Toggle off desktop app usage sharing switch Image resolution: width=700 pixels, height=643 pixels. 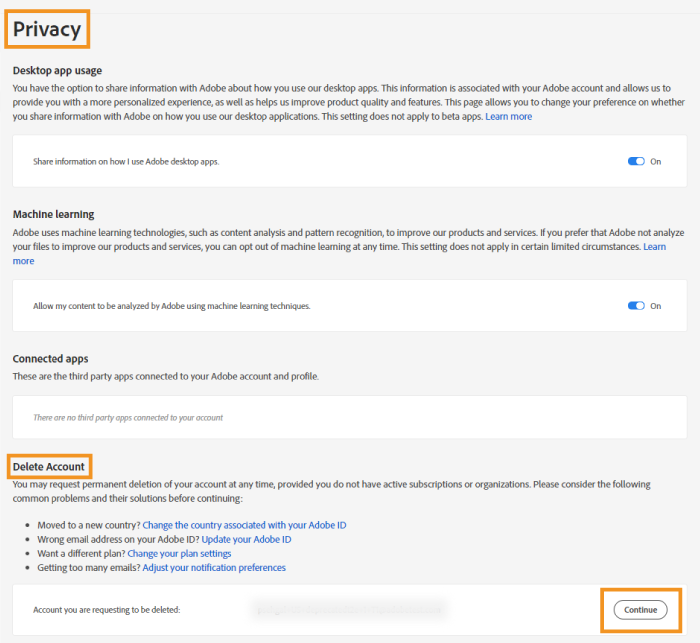coord(636,161)
